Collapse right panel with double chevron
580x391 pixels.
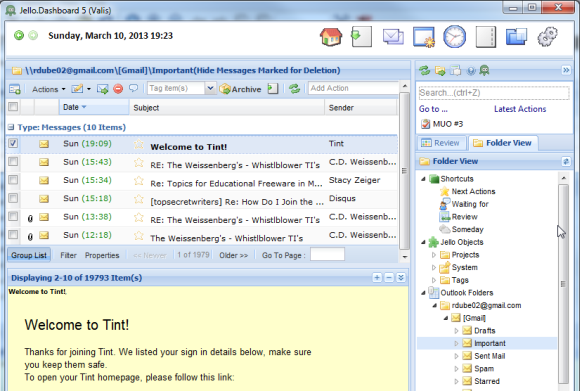[566, 70]
